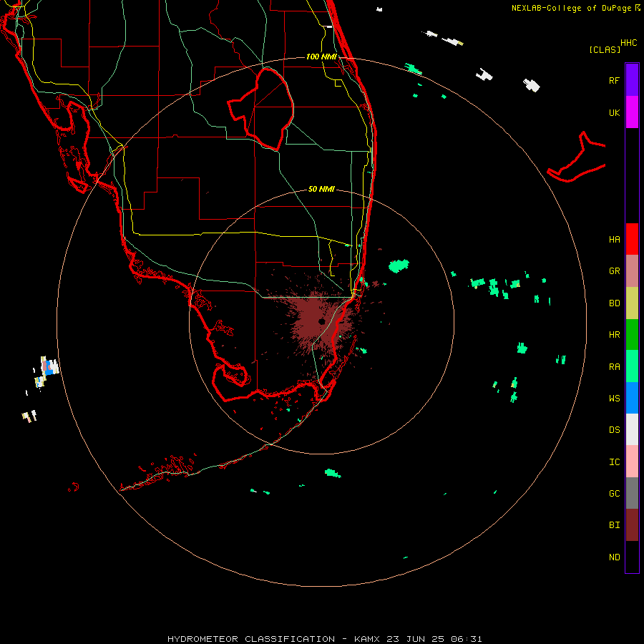Screen dimensions: 644x644
Task: Click the RA light green legend swatch
Action: [632, 366]
